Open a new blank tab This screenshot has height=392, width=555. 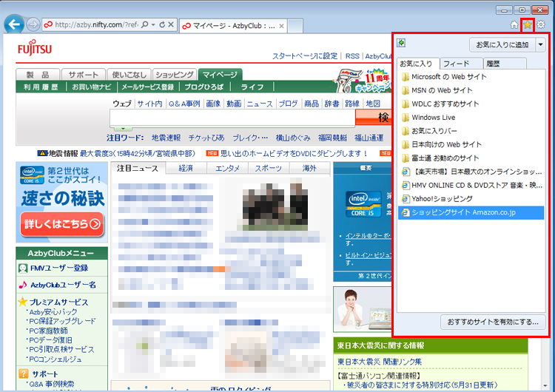click(295, 26)
